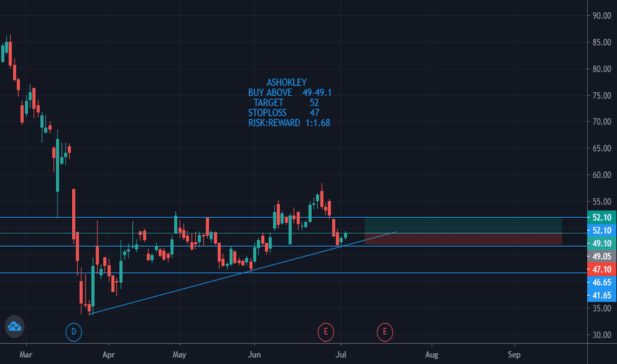Select the green 49.10 price label
The height and width of the screenshot is (364, 617).
(602, 243)
